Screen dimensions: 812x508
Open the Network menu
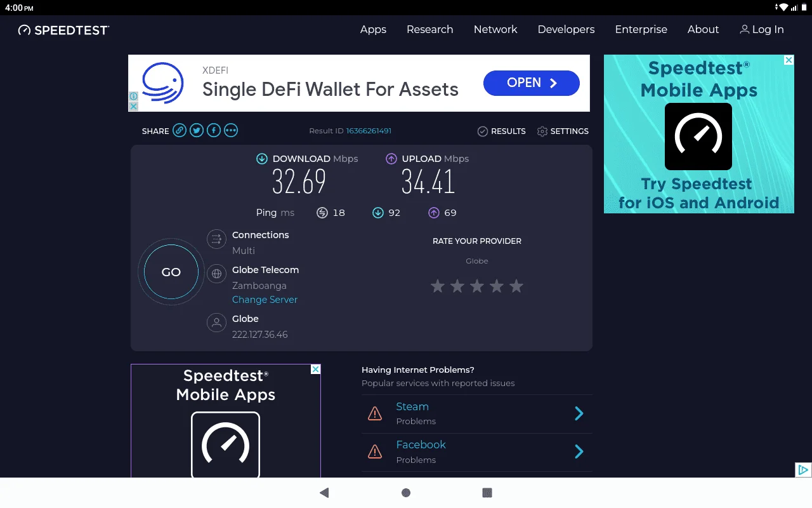(x=495, y=29)
